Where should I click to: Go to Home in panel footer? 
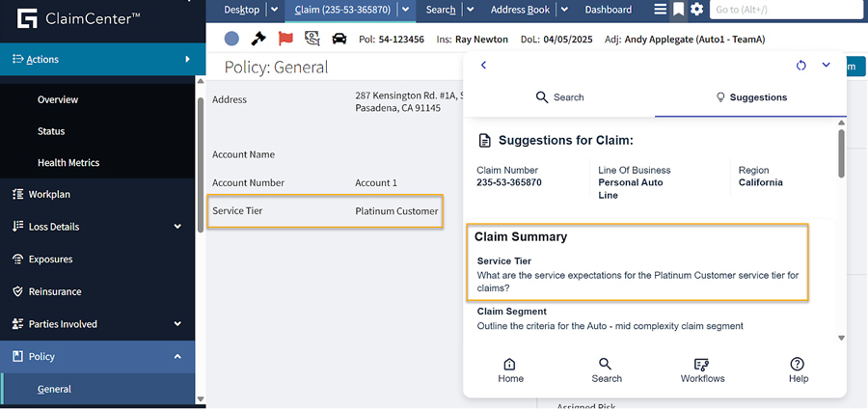(x=510, y=370)
